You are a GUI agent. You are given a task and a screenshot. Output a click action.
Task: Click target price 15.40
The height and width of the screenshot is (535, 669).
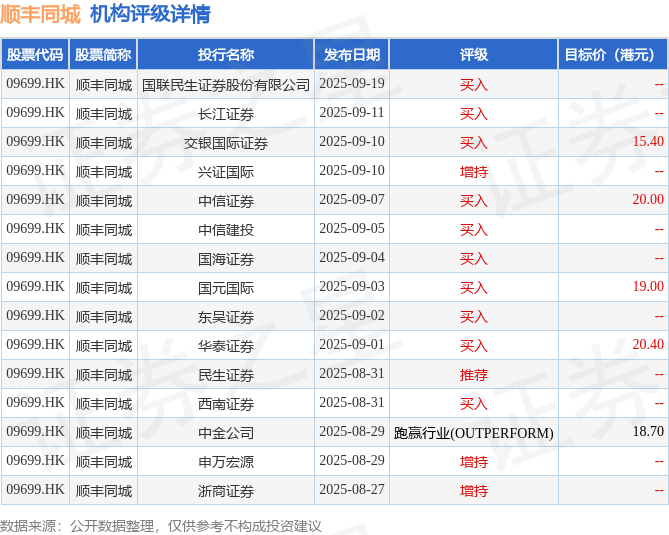(x=648, y=141)
